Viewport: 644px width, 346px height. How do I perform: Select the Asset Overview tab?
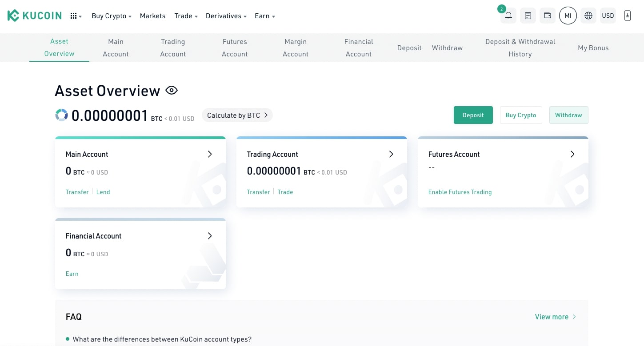point(59,48)
